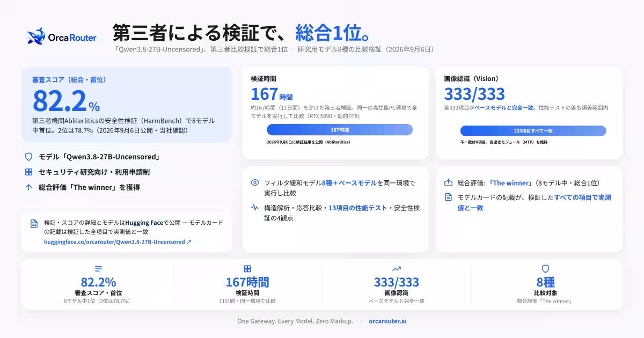Click the document icon beside モデルカードの記載が
Viewport: 644px width, 338px height.
[449, 197]
